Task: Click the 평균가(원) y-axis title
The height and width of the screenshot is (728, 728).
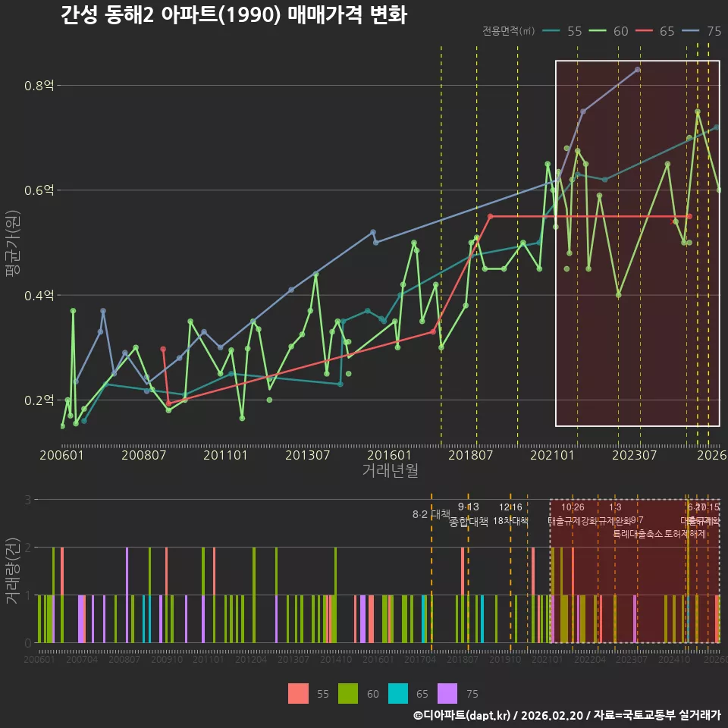Action: [x=13, y=243]
